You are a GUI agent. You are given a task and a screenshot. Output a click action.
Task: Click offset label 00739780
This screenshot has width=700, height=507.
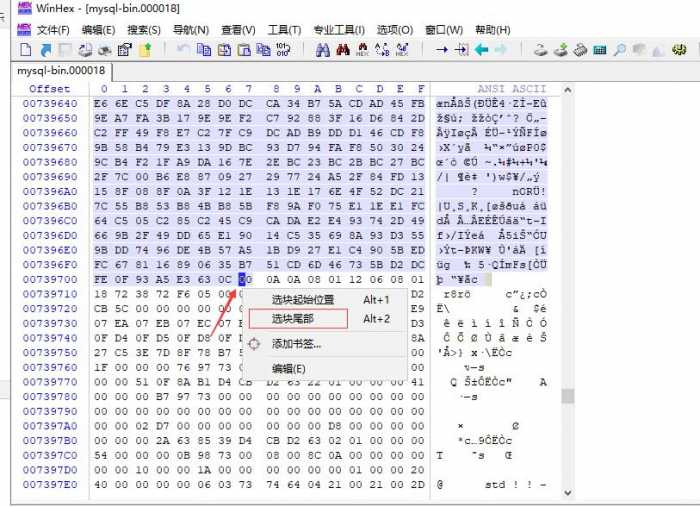50,397
